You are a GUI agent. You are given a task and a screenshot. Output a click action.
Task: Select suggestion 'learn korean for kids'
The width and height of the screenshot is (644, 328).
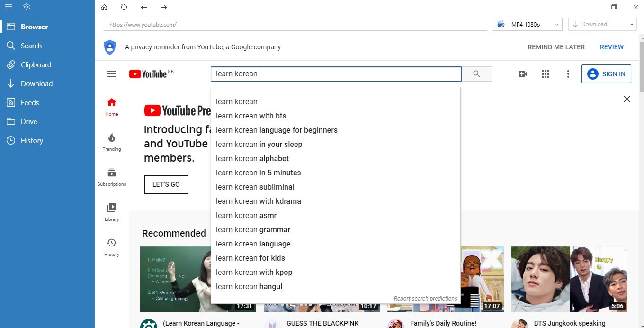[x=336, y=258]
